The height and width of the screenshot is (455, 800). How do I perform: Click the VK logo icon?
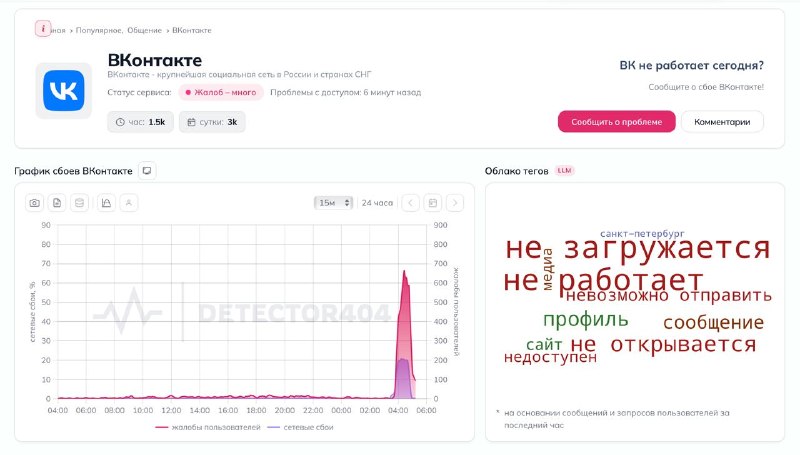(x=64, y=91)
